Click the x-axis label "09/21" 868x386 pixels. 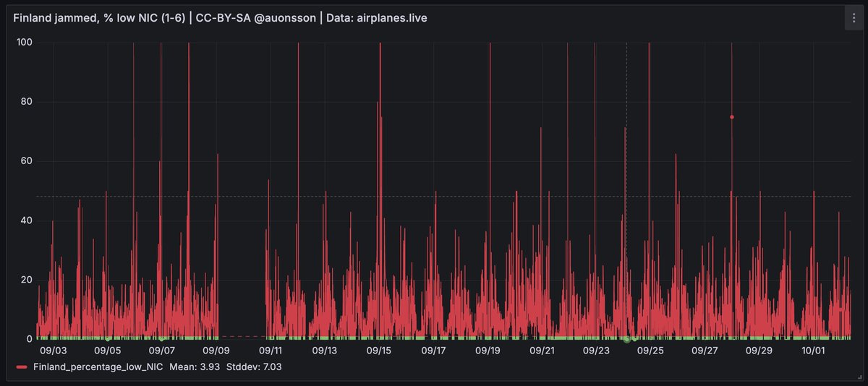tap(542, 351)
